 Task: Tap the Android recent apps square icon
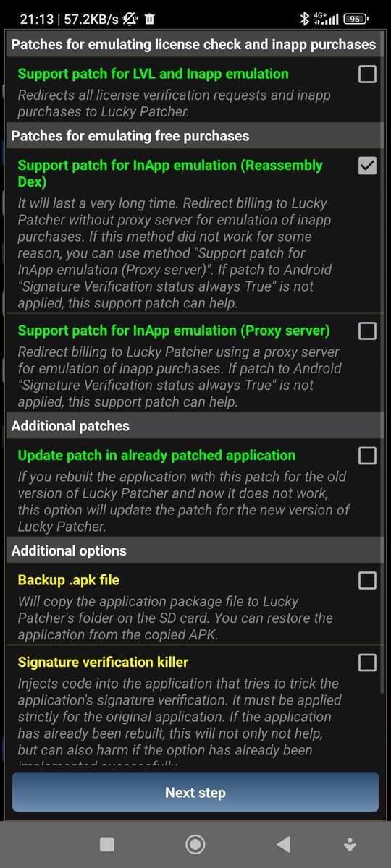coord(107,844)
